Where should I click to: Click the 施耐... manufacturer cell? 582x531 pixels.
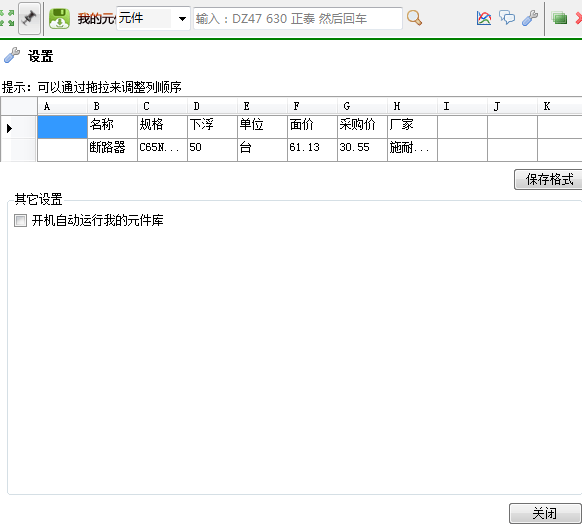[412, 150]
